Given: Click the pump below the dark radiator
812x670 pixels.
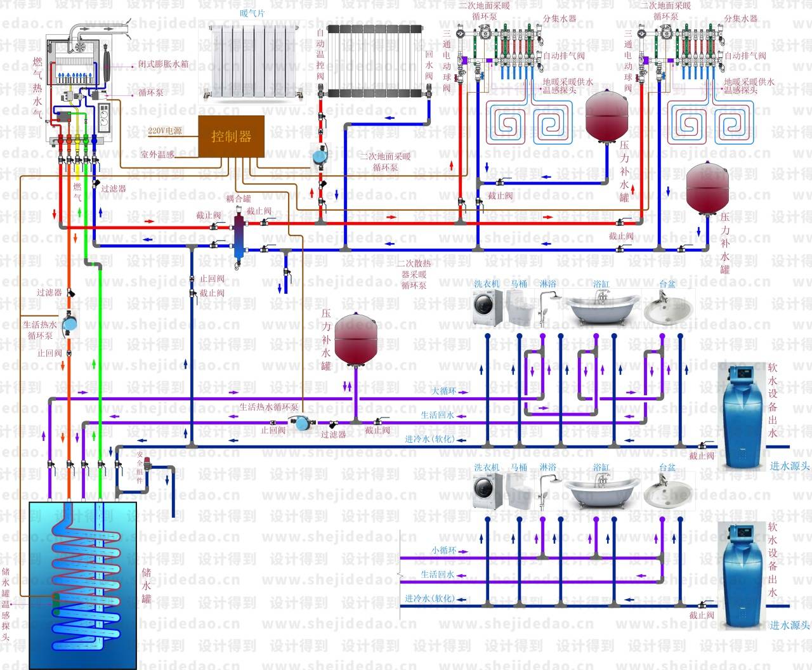Looking at the screenshot, I should click(x=321, y=155).
